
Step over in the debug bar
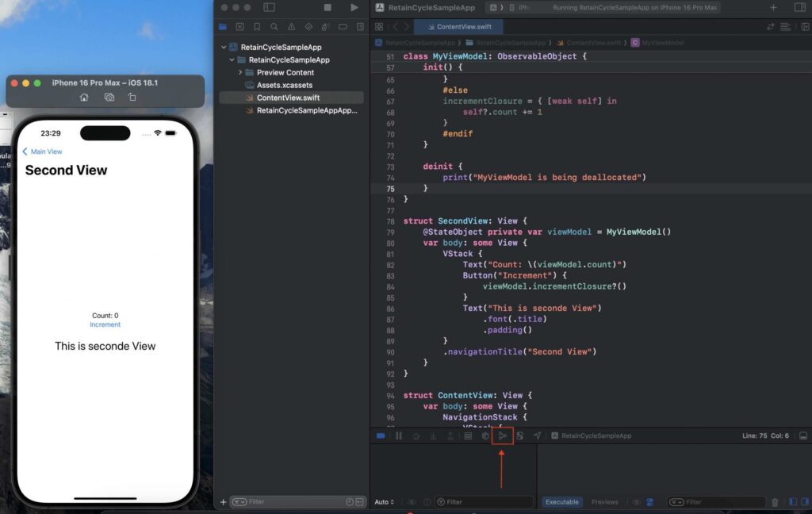[416, 435]
